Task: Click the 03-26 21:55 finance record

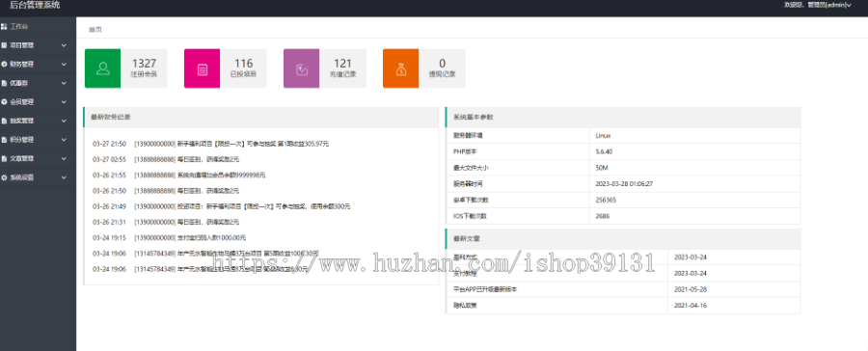Action: click(178, 175)
